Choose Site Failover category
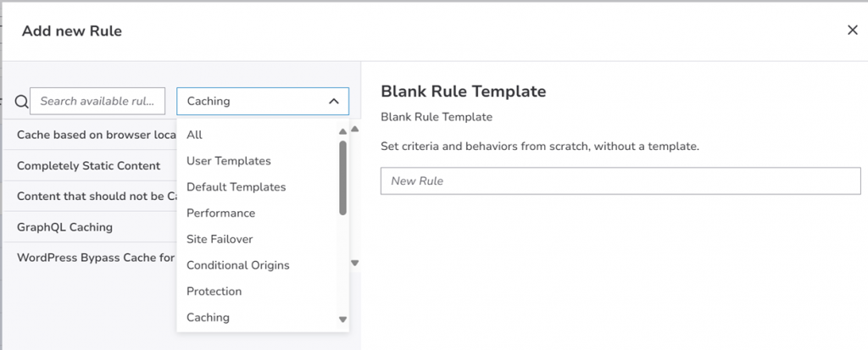 tap(220, 240)
